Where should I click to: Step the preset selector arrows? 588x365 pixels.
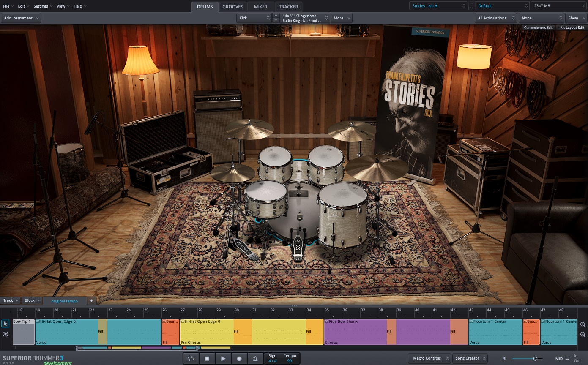tap(472, 6)
